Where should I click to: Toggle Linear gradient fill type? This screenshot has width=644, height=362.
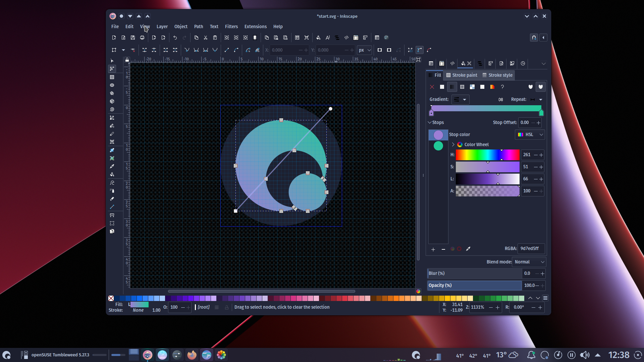[452, 87]
